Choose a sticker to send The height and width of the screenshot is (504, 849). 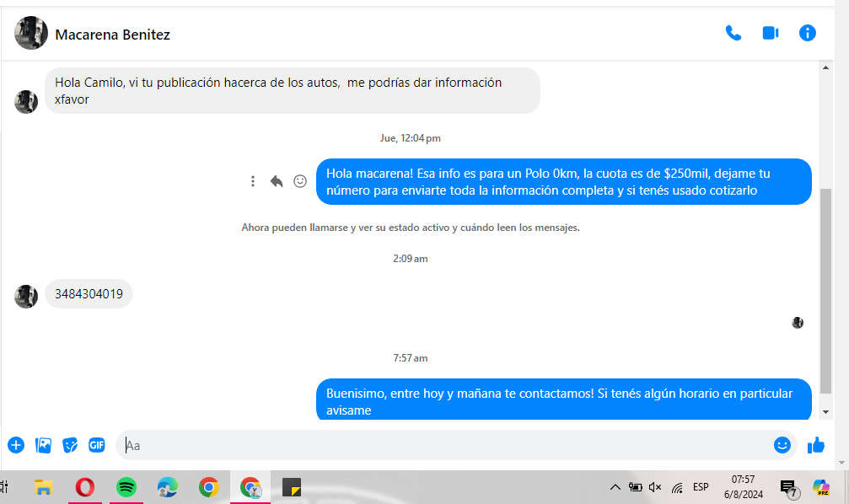tap(70, 445)
